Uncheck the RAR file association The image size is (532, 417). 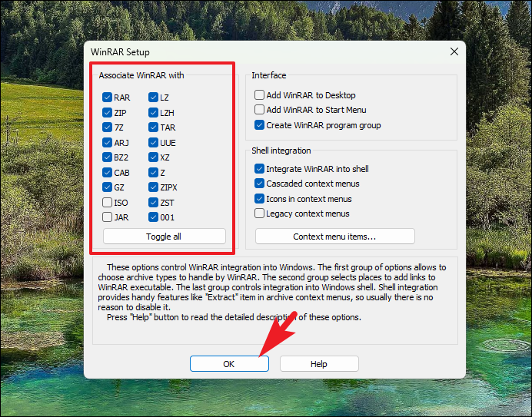point(107,98)
